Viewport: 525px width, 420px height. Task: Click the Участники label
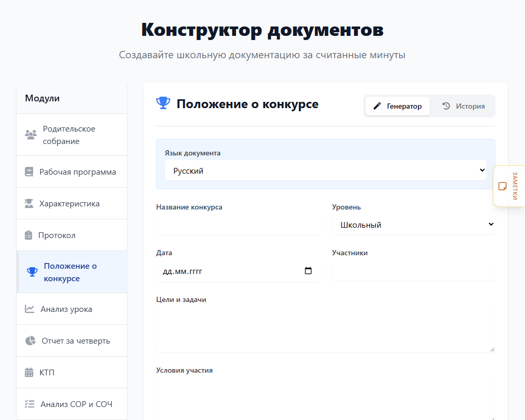coord(349,253)
